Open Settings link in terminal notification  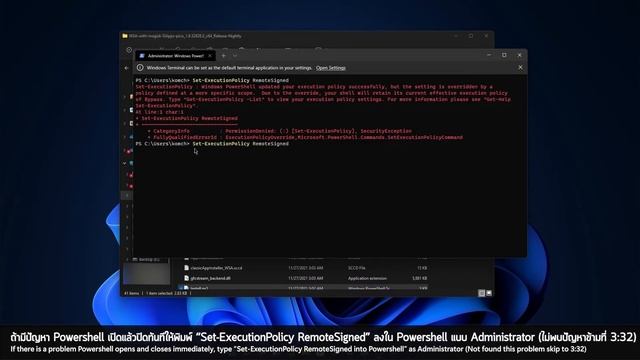(x=331, y=68)
